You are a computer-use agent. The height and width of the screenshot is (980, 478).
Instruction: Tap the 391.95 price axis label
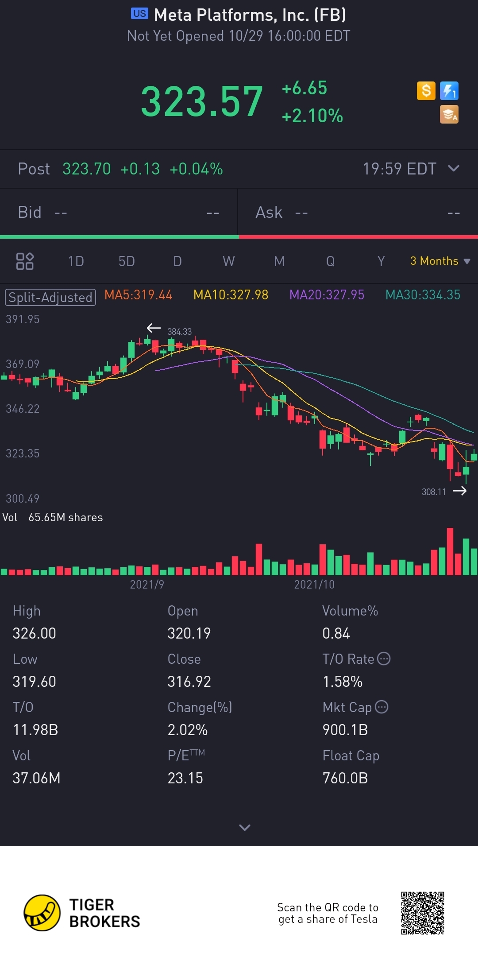coord(23,319)
